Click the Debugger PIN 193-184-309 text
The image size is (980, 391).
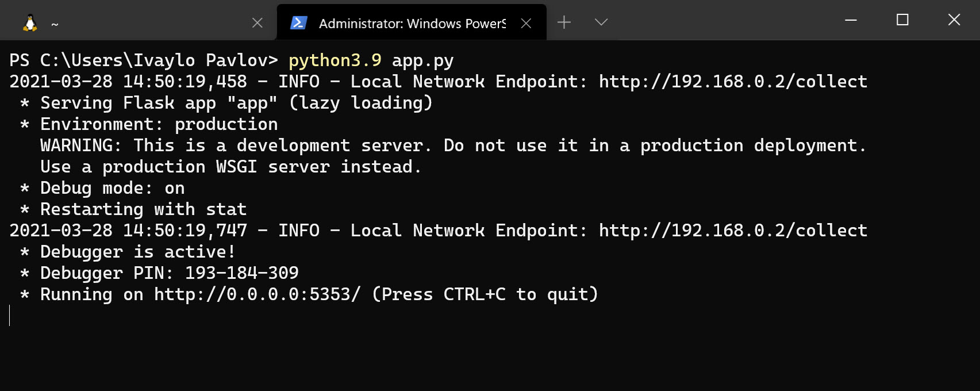pyautogui.click(x=241, y=273)
